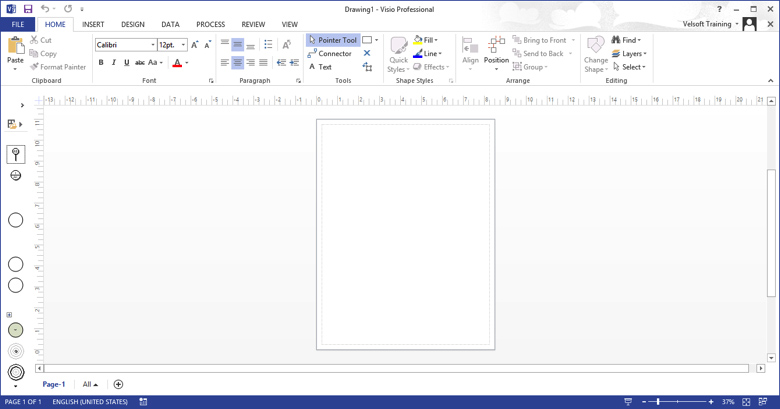Open the Select dropdown in Editing

pos(629,67)
